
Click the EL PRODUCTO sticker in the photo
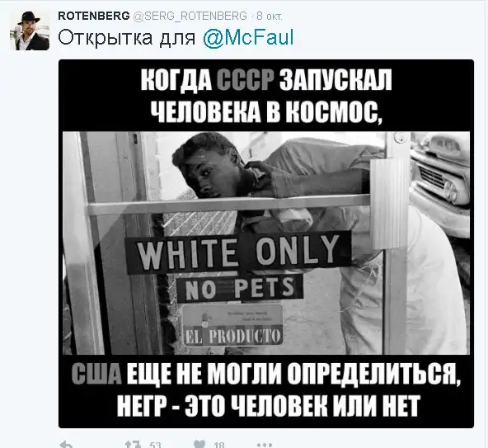(232, 325)
